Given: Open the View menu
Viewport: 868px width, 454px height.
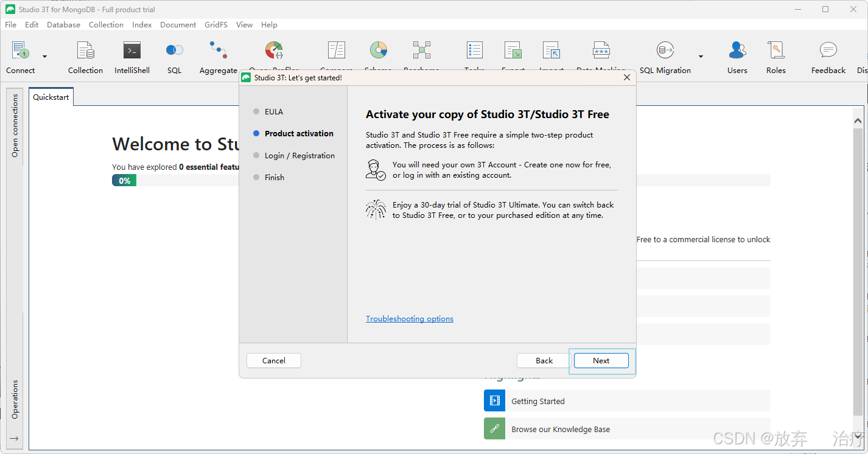Looking at the screenshot, I should coord(244,25).
